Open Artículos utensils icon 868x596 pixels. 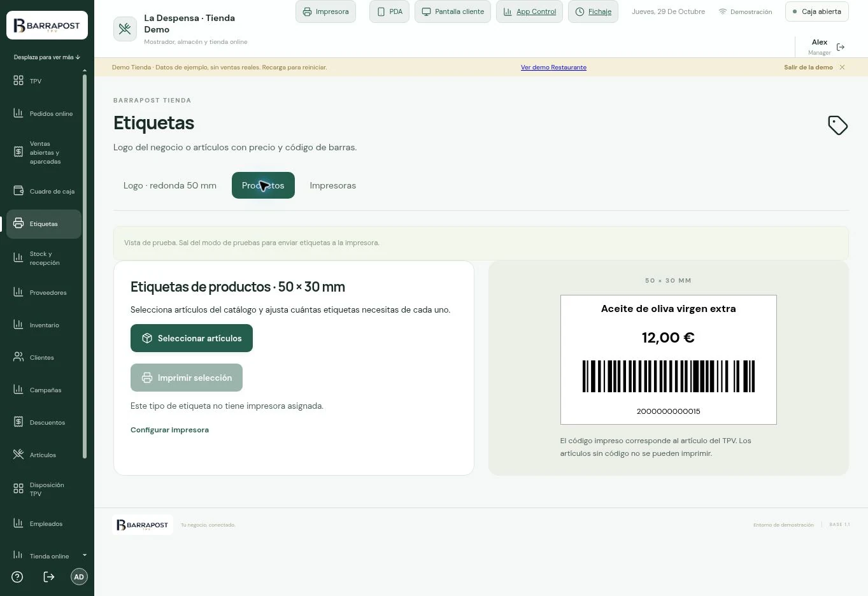[x=18, y=455]
